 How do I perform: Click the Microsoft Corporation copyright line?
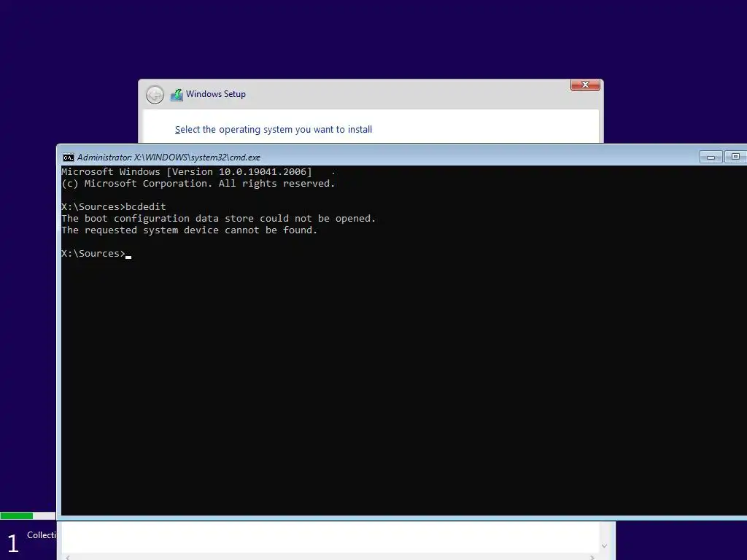198,183
